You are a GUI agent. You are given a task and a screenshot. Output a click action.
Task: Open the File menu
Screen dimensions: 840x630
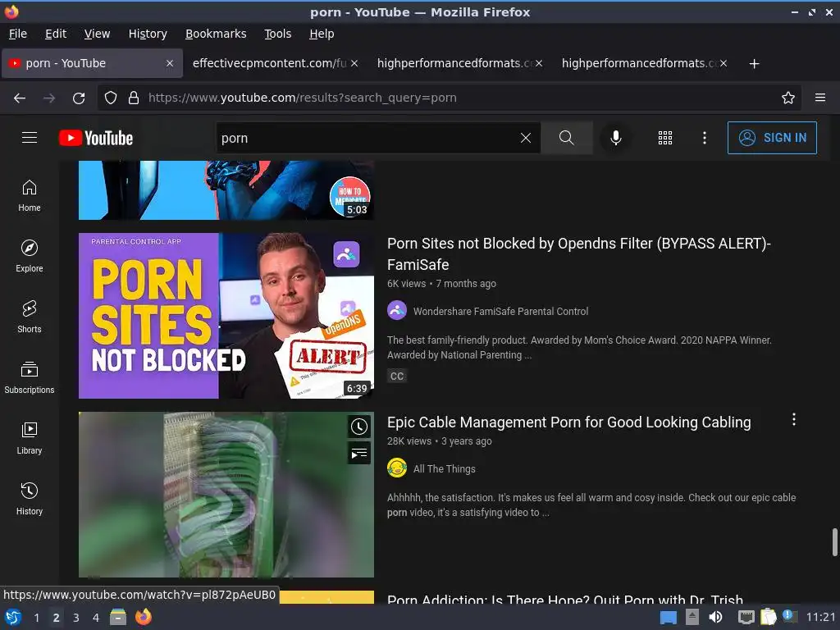[x=18, y=34]
